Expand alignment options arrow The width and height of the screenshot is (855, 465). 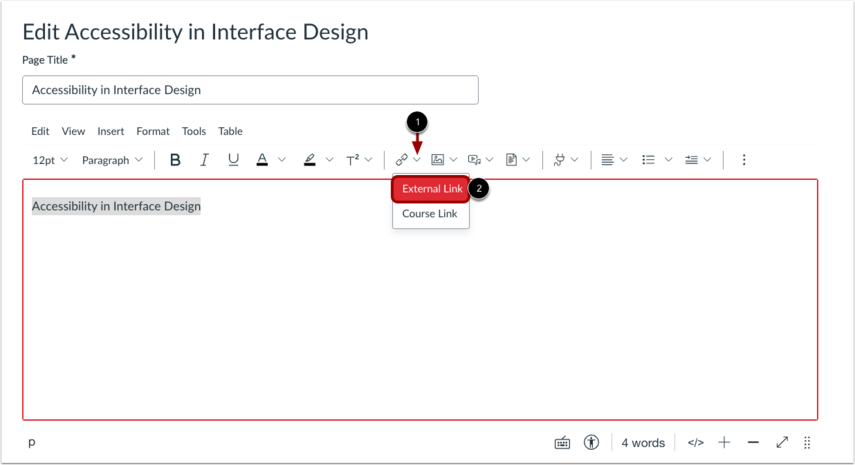[623, 160]
